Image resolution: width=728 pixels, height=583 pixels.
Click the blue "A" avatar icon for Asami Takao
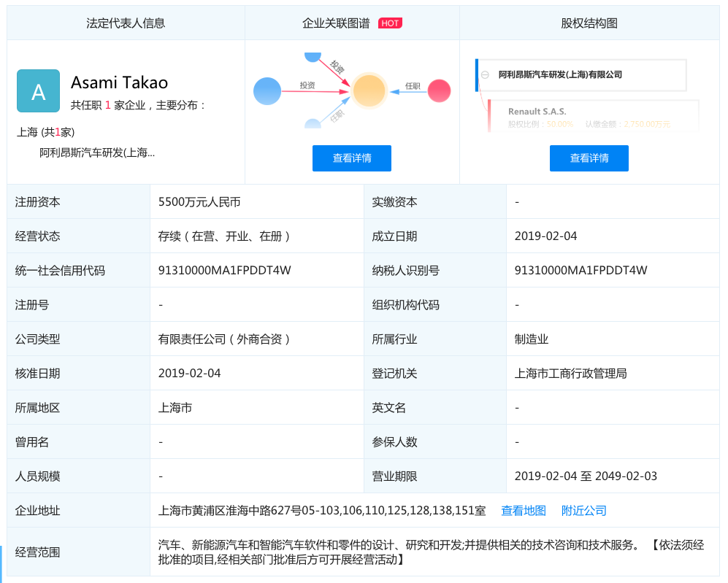click(38, 90)
